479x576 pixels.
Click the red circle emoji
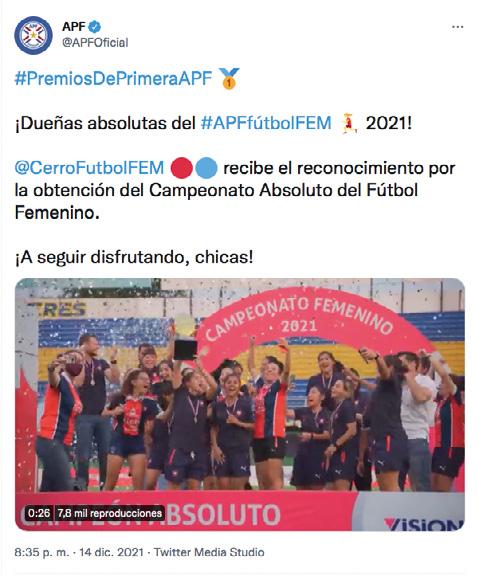tap(182, 168)
